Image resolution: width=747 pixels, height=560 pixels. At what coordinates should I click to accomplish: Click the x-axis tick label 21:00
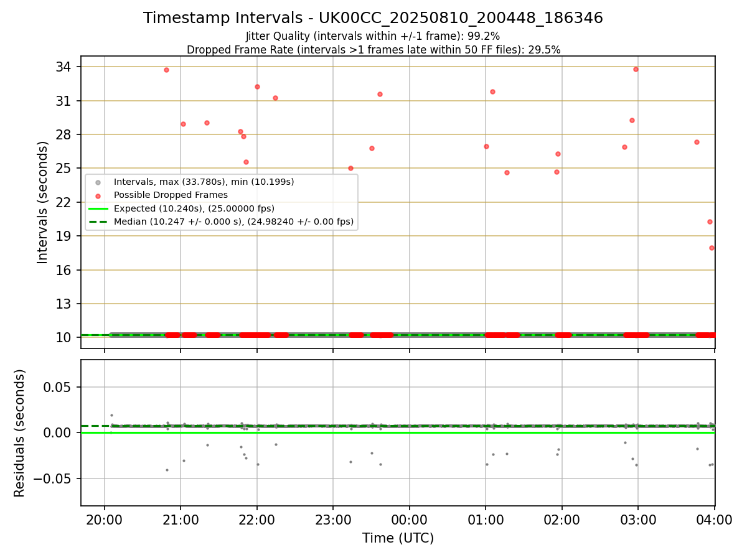181,520
